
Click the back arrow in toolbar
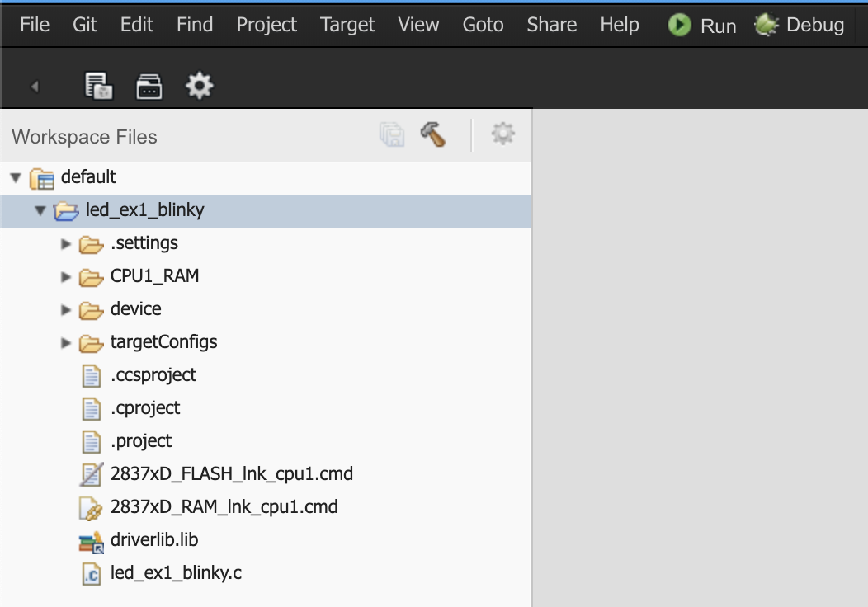35,87
